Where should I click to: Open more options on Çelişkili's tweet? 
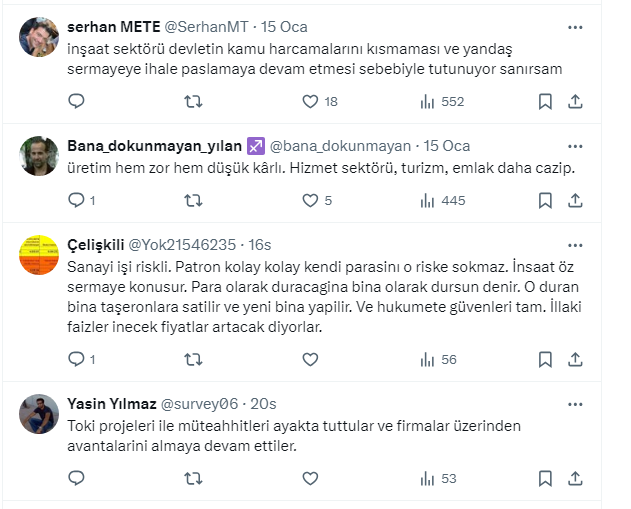tap(575, 243)
